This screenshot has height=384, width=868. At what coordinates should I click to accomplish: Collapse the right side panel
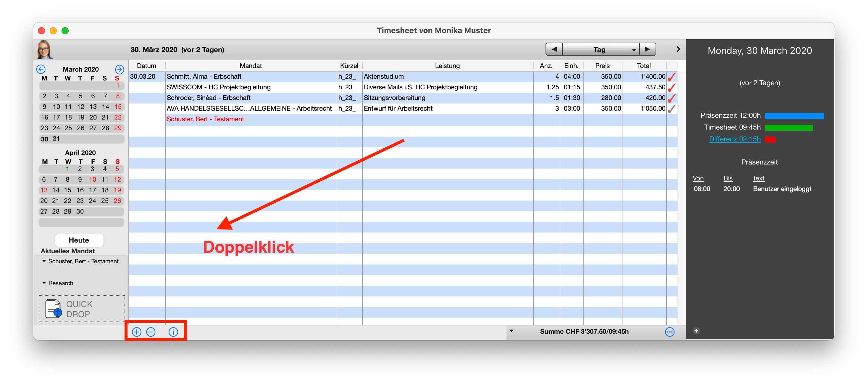coord(678,49)
